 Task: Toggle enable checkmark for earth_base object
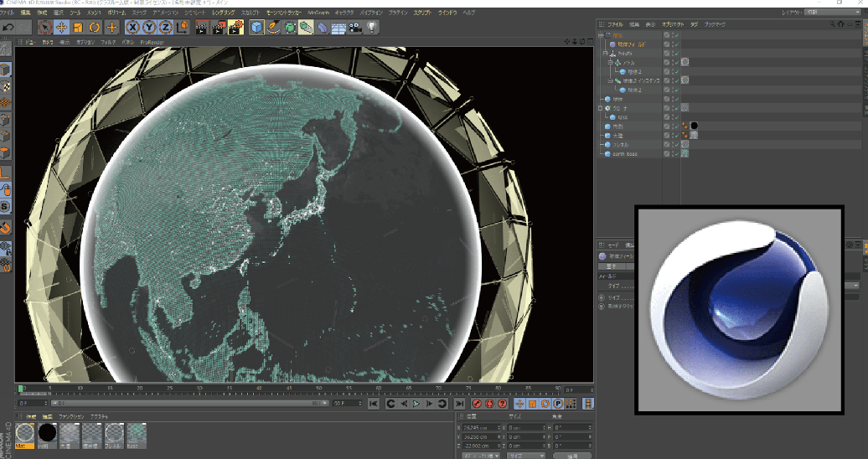[676, 153]
